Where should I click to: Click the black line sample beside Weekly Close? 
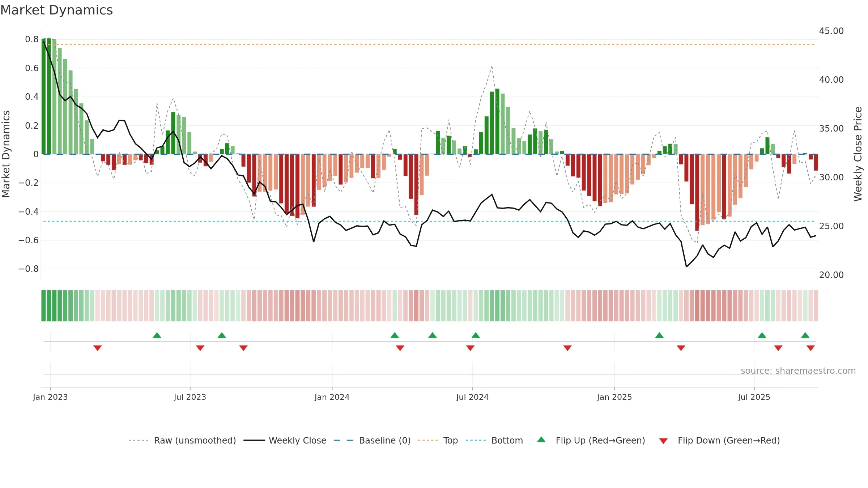pos(254,440)
